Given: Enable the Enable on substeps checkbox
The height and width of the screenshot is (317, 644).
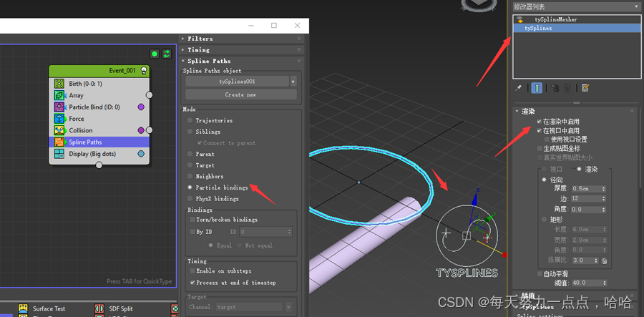Looking at the screenshot, I should coord(192,271).
